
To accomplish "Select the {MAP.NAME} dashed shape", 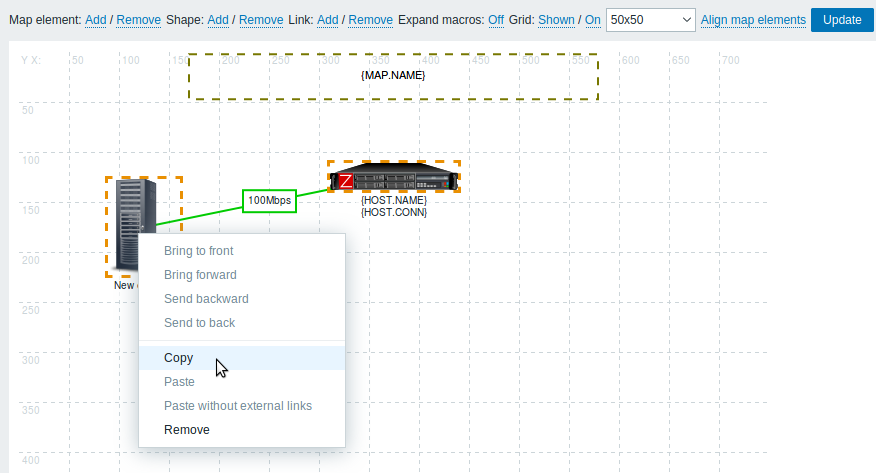I will pyautogui.click(x=393, y=77).
